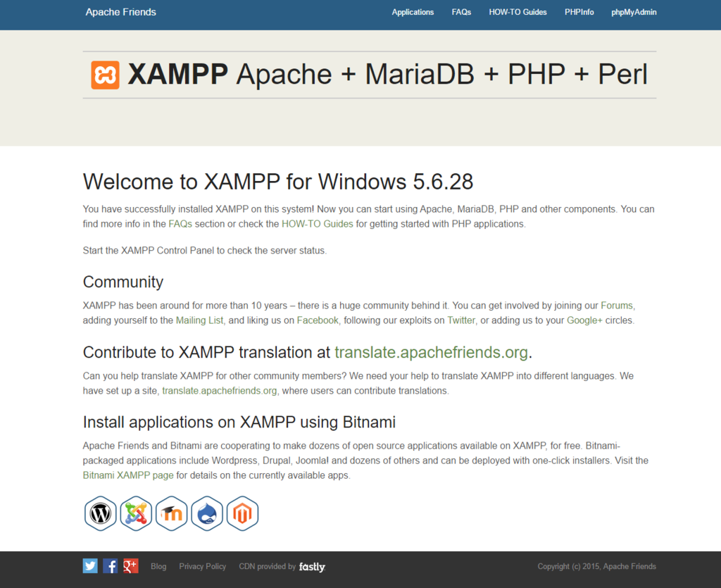Click the Twitter icon in footer
Screen dimensions: 721x588
click(x=90, y=566)
